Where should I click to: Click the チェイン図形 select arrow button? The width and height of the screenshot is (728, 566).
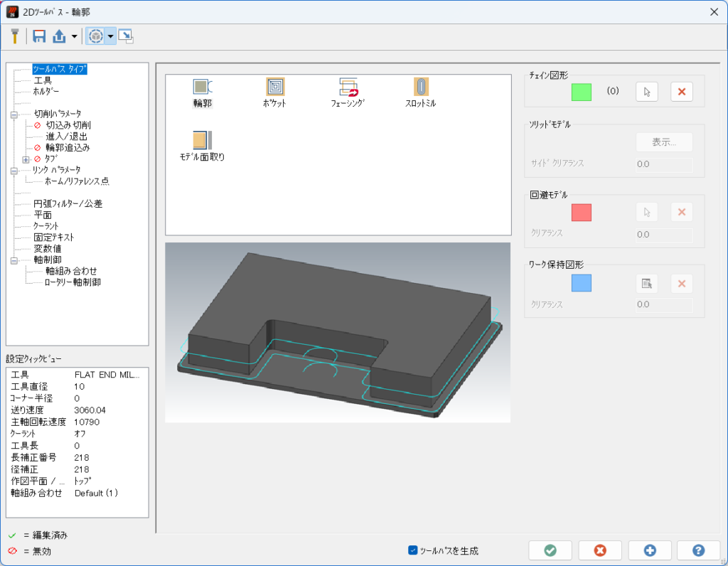coord(647,92)
